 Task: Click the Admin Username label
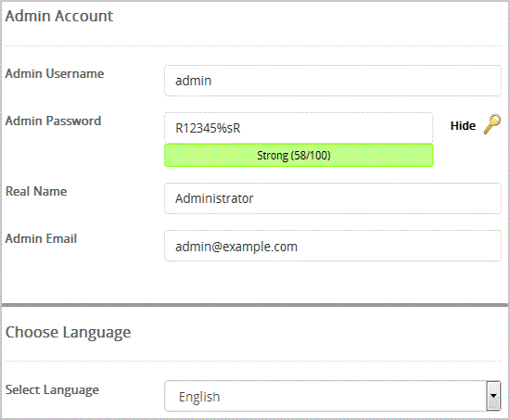55,73
